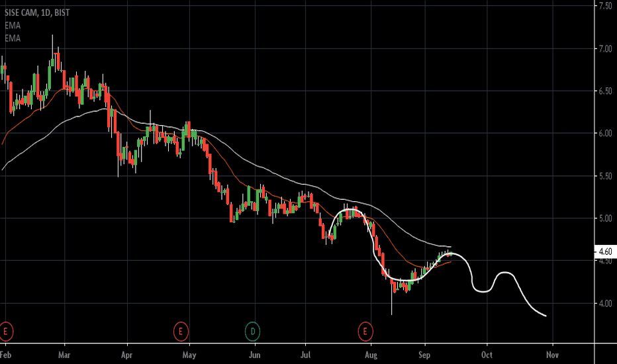Open the red E earnings marker at Feb

coord(6,332)
